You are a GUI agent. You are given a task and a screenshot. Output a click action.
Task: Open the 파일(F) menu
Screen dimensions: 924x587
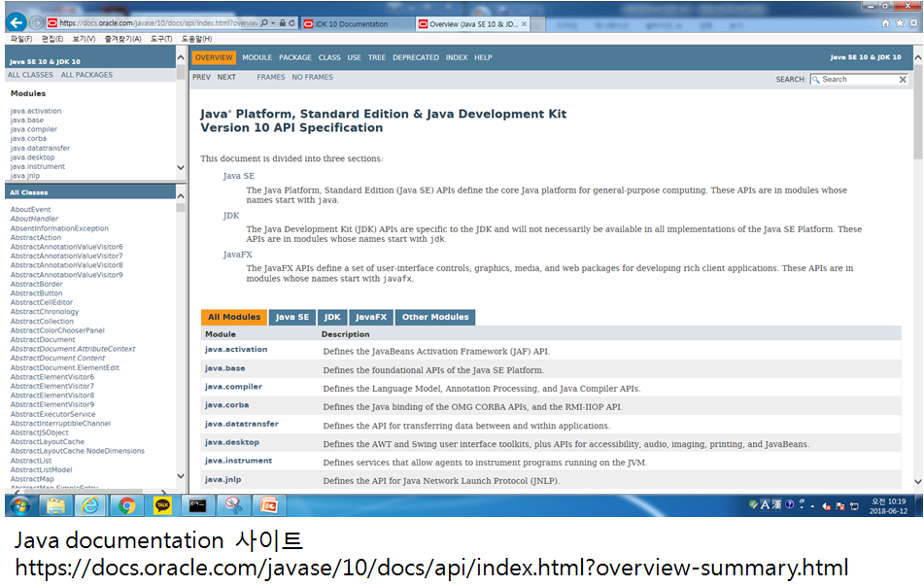click(x=21, y=39)
